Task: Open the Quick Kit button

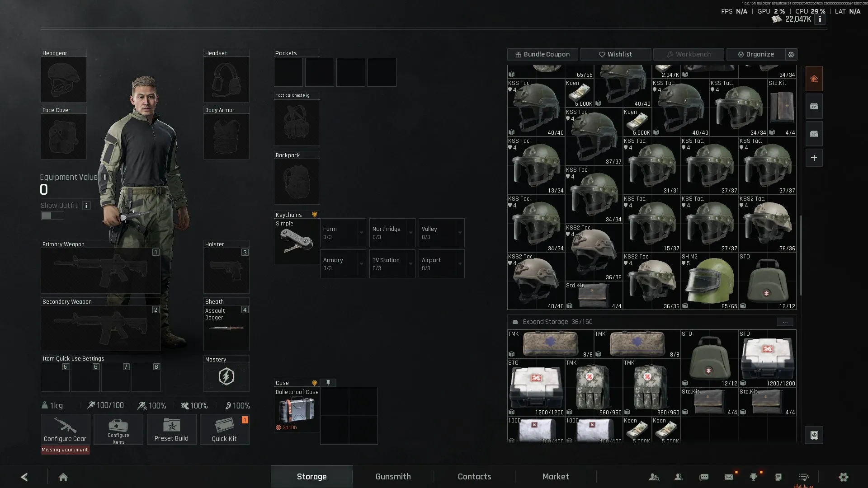Action: coord(224,430)
